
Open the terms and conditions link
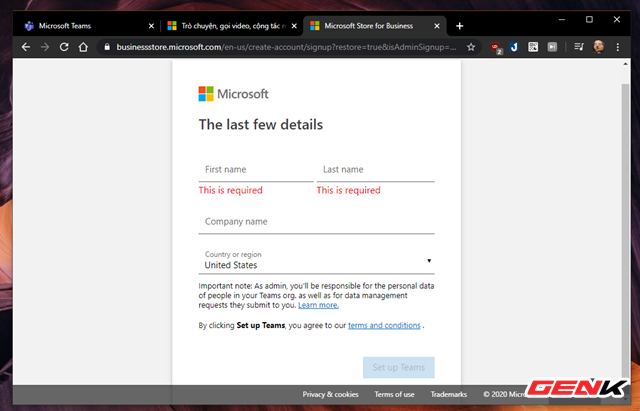click(384, 326)
